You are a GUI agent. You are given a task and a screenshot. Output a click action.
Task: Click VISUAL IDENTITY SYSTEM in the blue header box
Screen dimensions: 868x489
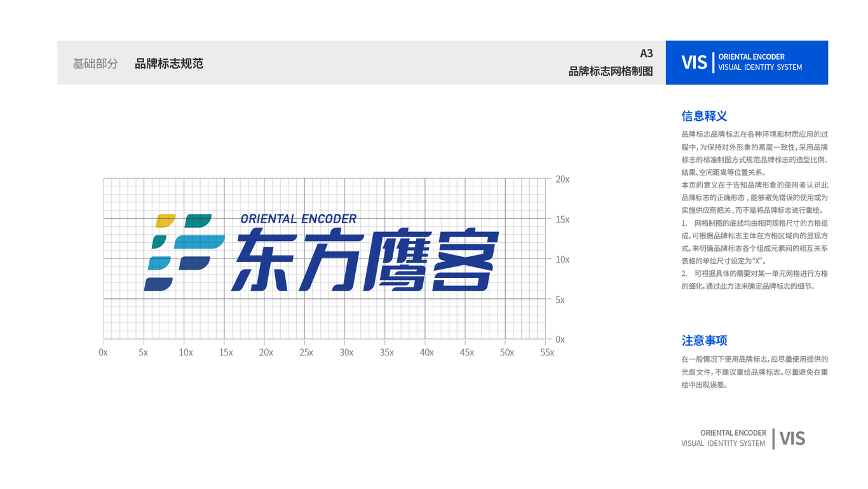[760, 67]
